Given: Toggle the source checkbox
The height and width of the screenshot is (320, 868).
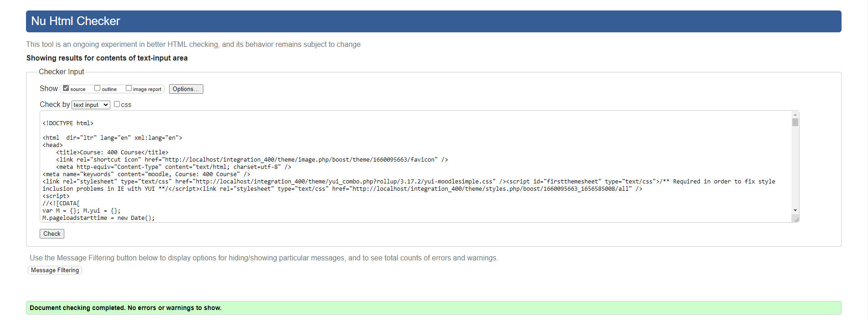Looking at the screenshot, I should pos(66,88).
